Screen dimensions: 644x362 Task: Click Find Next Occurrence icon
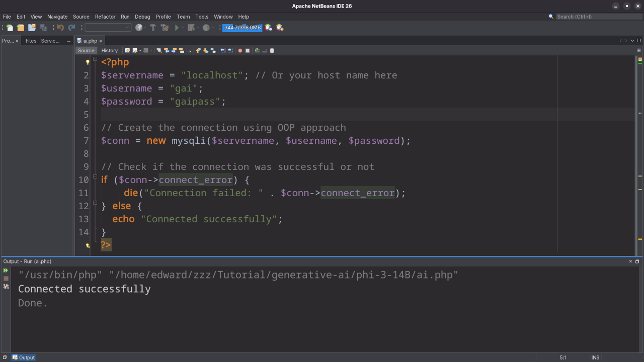(174, 50)
